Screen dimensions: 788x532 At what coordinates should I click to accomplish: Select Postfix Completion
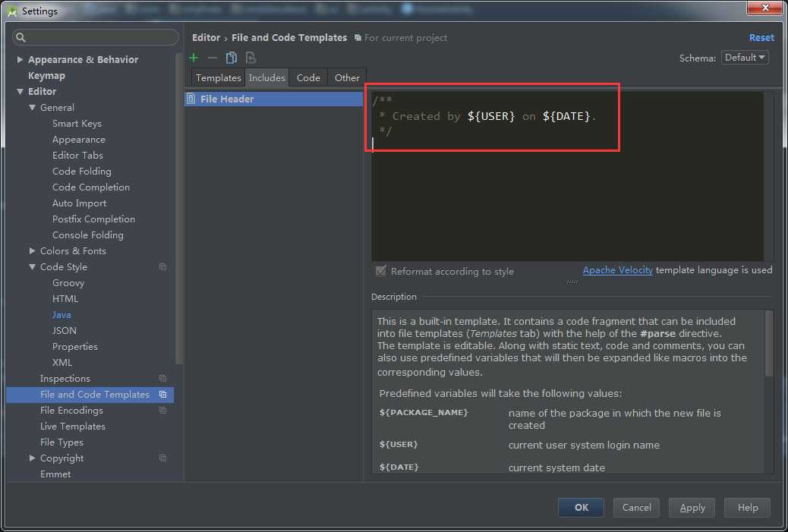point(93,219)
